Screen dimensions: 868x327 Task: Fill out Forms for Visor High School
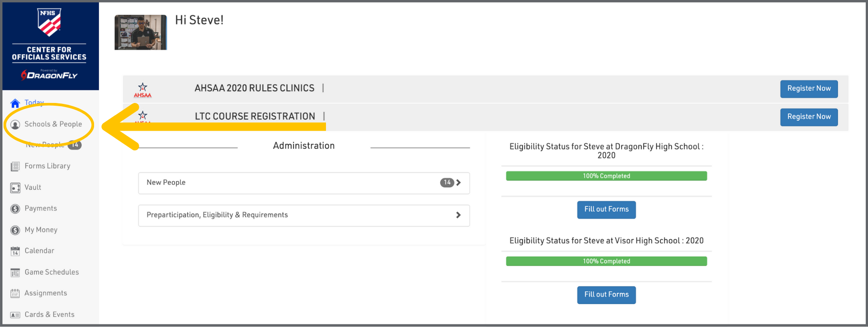point(606,295)
